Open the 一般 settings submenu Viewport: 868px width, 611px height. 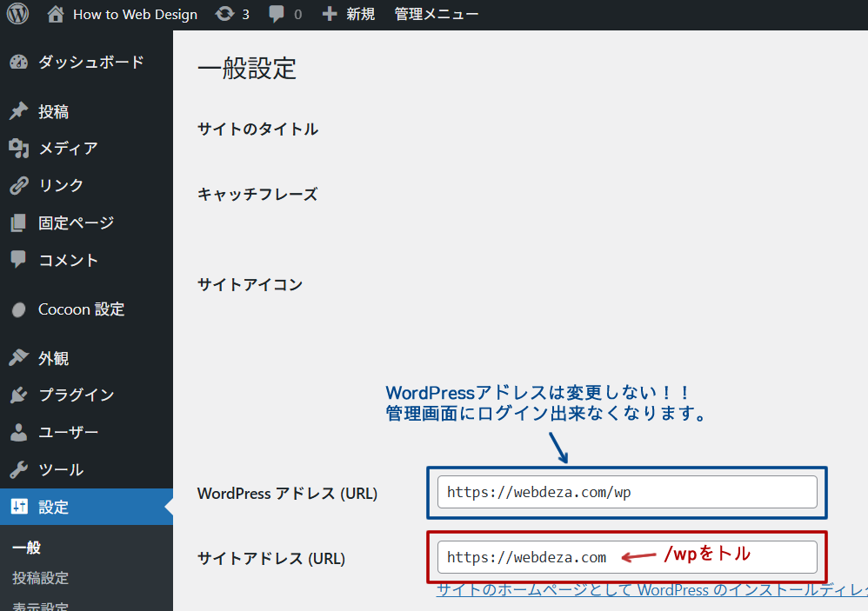point(27,548)
